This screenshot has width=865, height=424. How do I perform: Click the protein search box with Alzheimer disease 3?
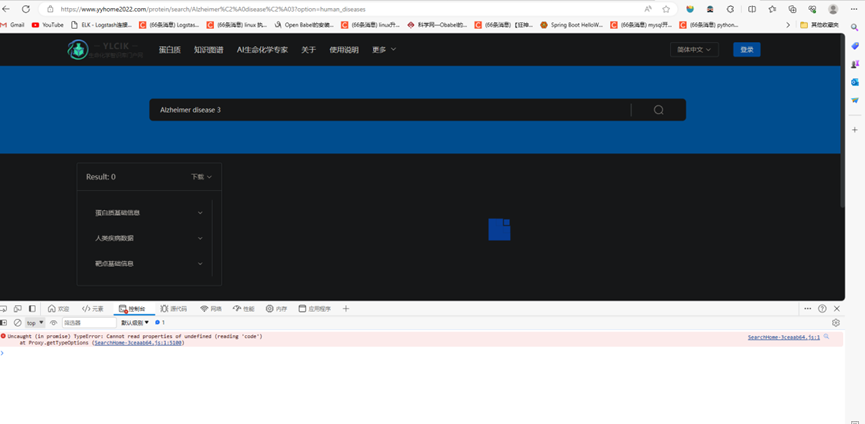point(389,110)
